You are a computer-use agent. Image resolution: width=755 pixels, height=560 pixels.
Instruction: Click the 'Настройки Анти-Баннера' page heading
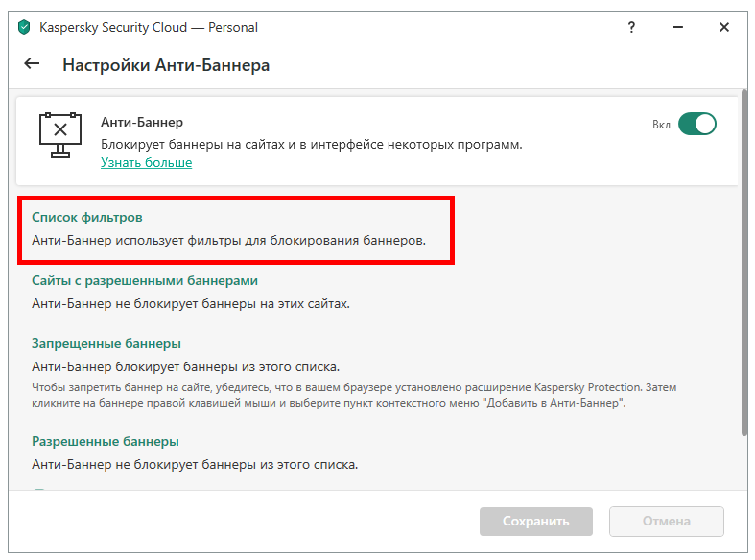[166, 65]
